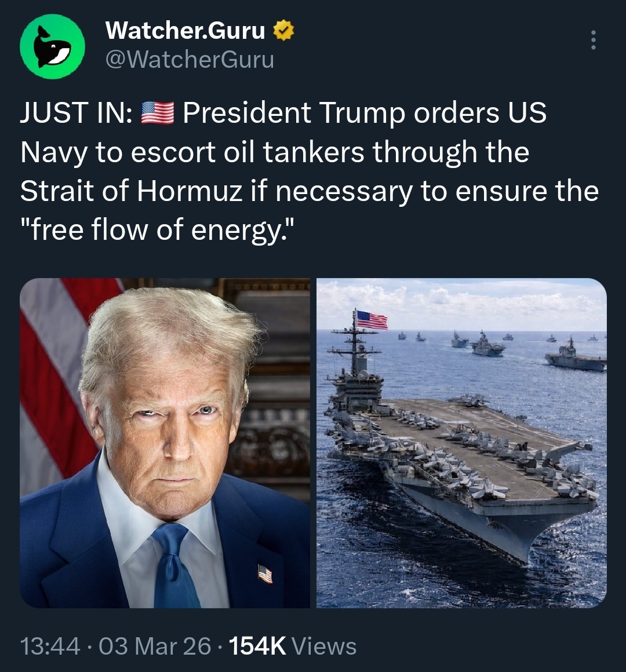Open the Watcher.Guru display name

(185, 31)
